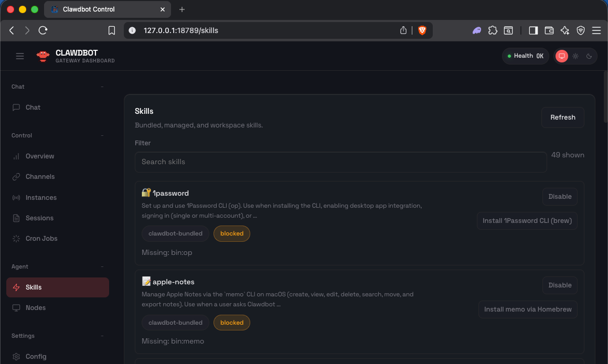
Task: Click the VPN shield icon
Action: pos(581,30)
